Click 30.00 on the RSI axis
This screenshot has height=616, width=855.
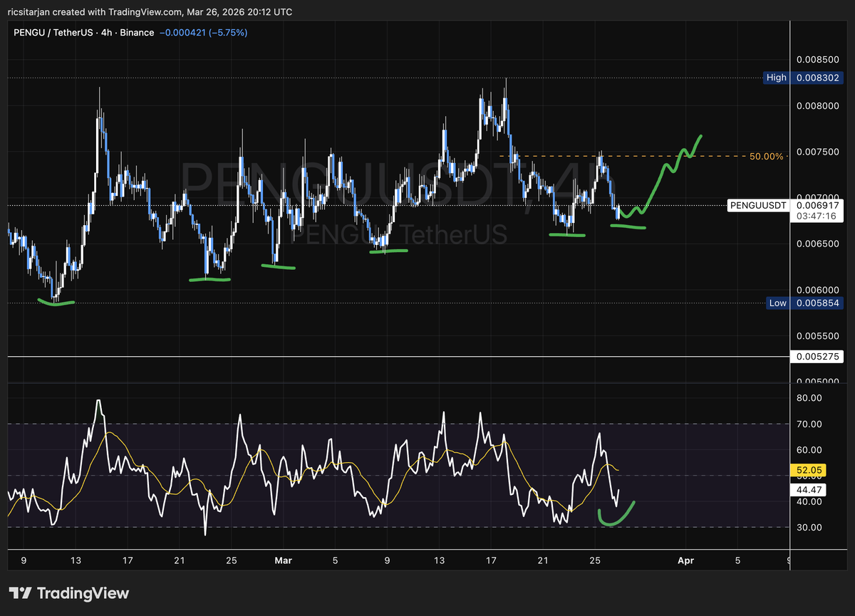(810, 528)
